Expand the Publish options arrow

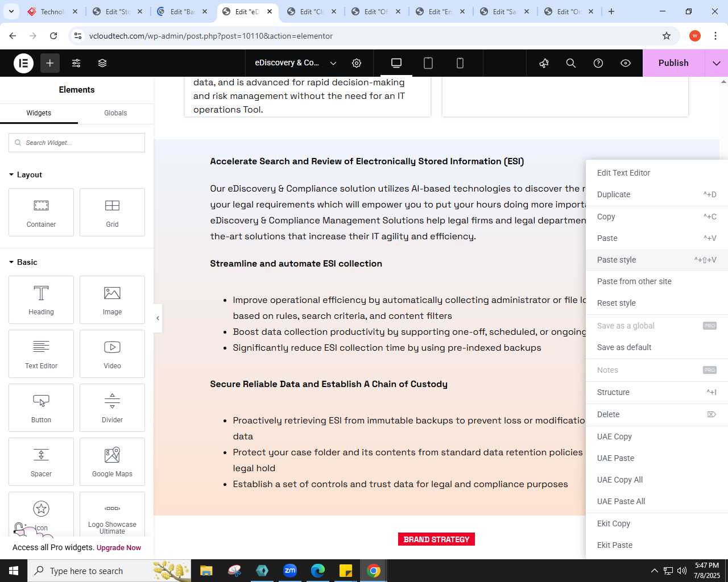(717, 63)
